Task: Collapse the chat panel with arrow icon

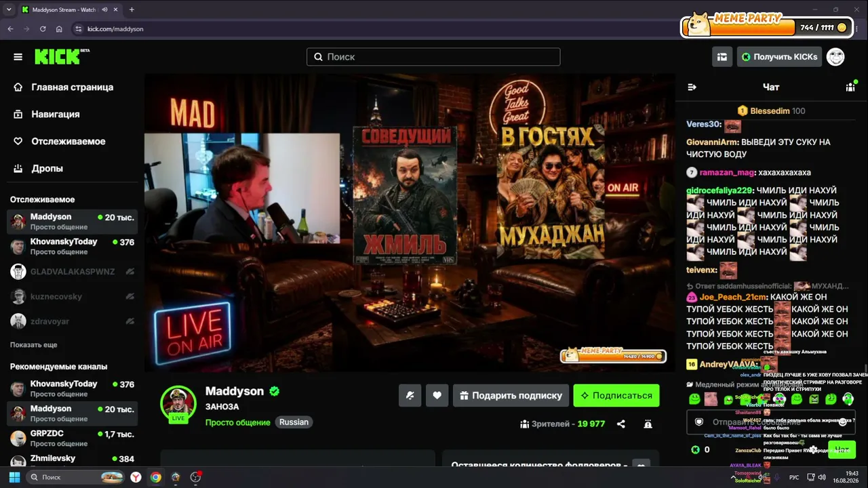Action: pos(692,87)
